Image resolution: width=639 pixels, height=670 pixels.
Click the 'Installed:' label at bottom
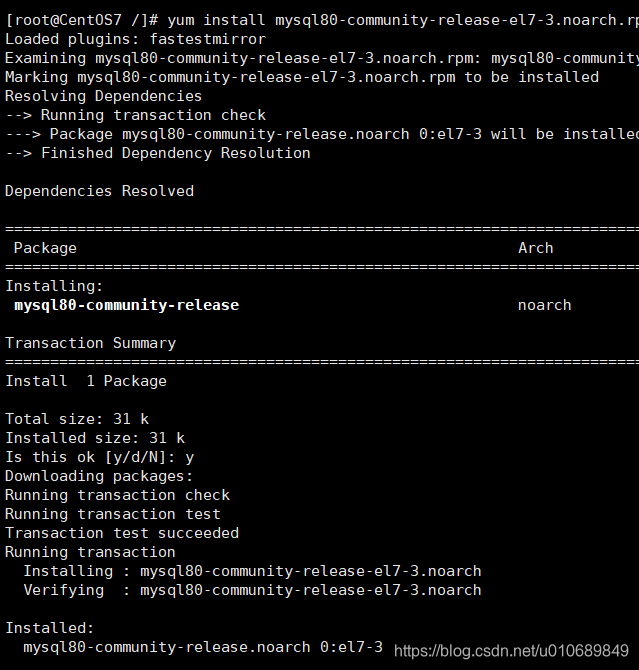tap(50, 628)
